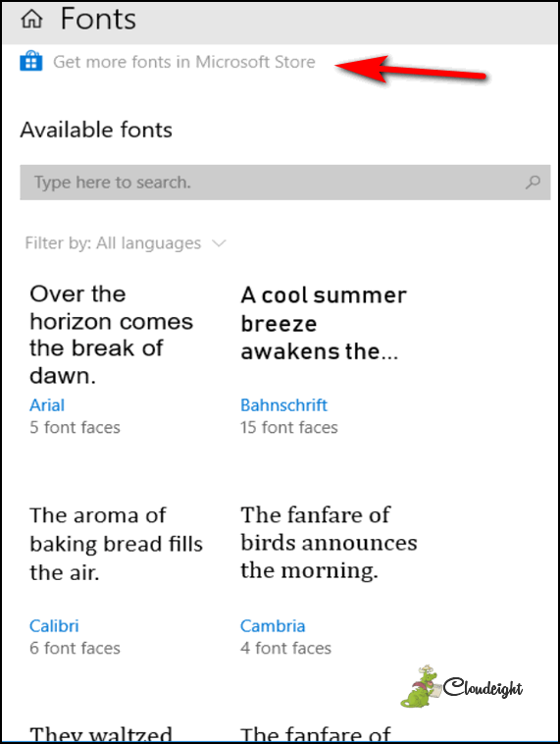Click the chevron next to All languages
The width and height of the screenshot is (560, 744).
[x=219, y=243]
